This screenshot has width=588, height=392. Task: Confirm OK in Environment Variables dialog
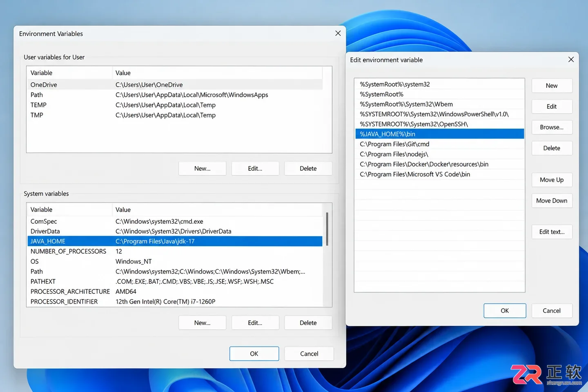tap(254, 354)
